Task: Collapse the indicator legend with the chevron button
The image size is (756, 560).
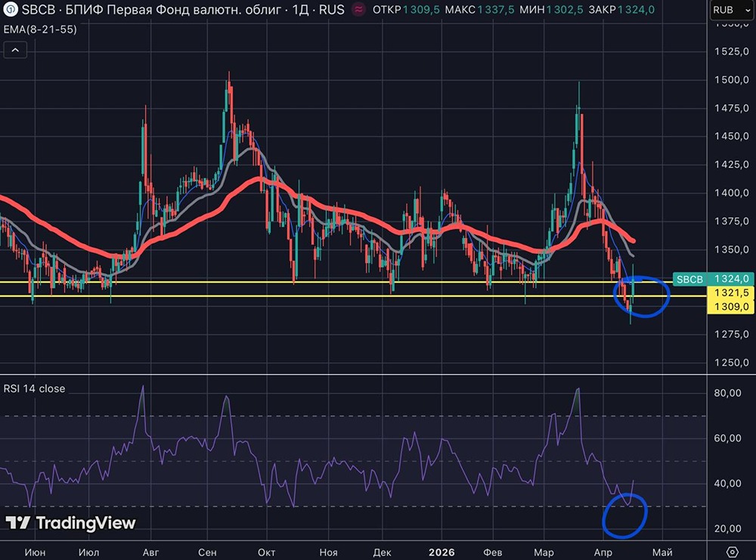Action: pyautogui.click(x=15, y=50)
